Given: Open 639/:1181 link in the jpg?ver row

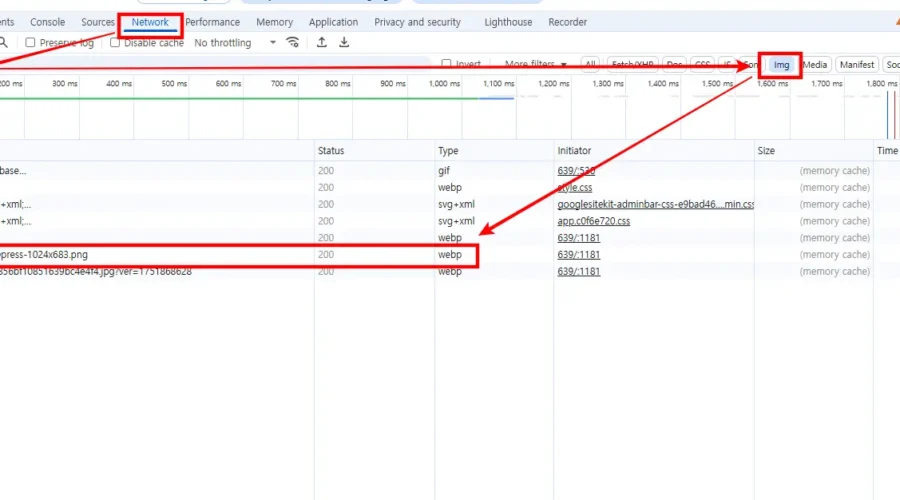Looking at the screenshot, I should [x=579, y=271].
